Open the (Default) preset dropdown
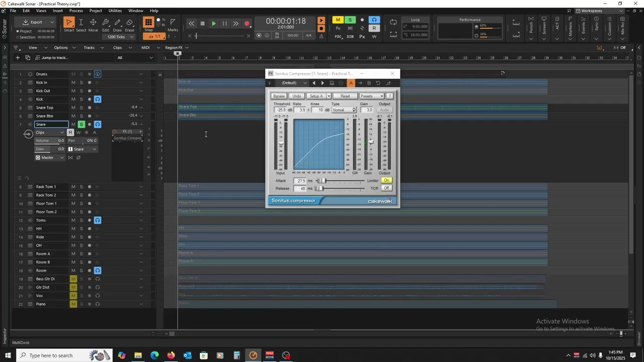644x362 pixels. pyautogui.click(x=293, y=83)
